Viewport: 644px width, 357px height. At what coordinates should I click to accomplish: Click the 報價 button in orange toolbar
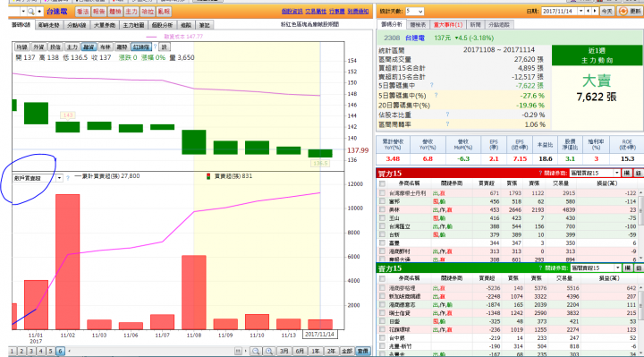[x=98, y=12]
